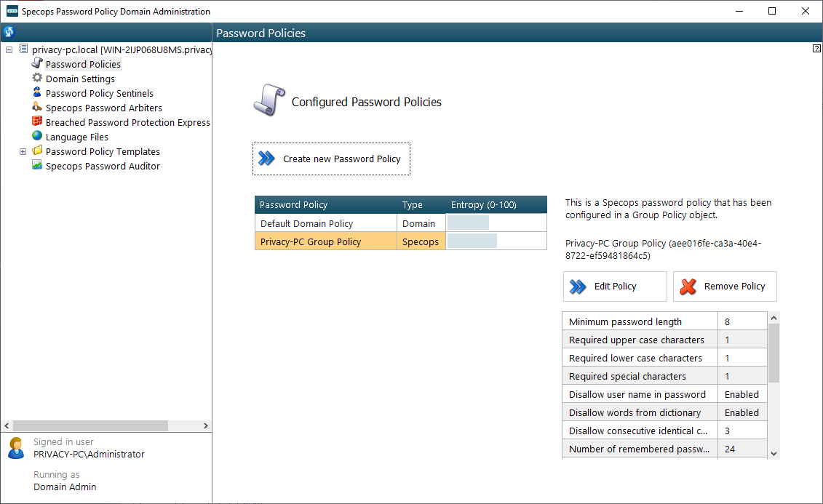Click the globe icon beside Language Files

pos(36,136)
